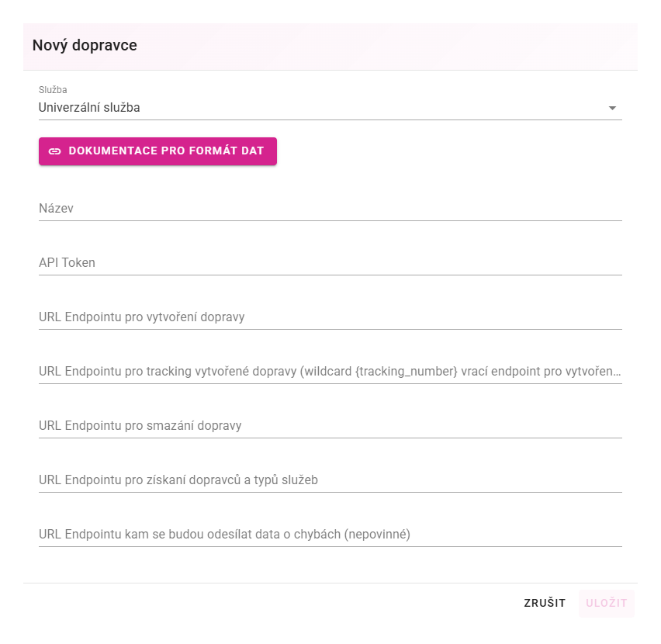The width and height of the screenshot is (661, 644).
Task: Cancel the dialog with Zrušit
Action: [545, 603]
